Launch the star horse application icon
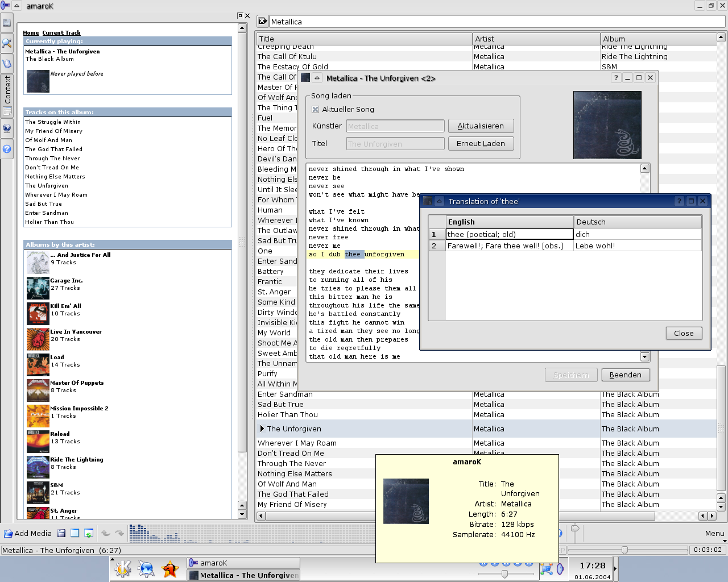The image size is (728, 582). coord(170,569)
